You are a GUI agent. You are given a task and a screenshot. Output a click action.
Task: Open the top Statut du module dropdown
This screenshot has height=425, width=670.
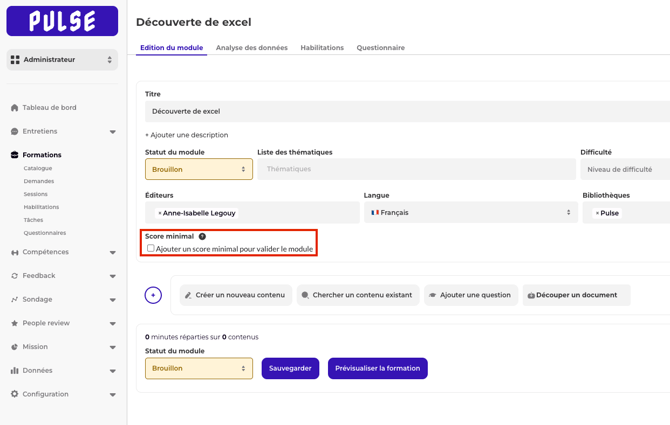point(199,170)
